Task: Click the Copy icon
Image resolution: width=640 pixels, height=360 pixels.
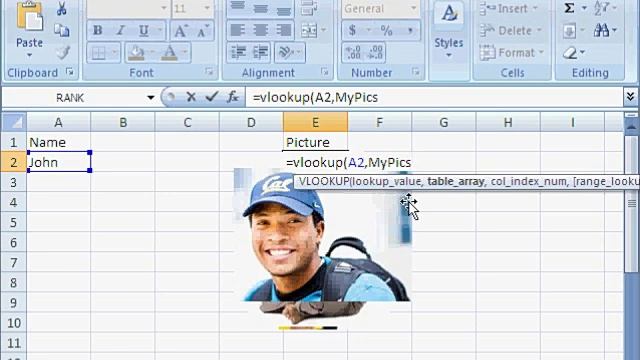Action: point(62,30)
